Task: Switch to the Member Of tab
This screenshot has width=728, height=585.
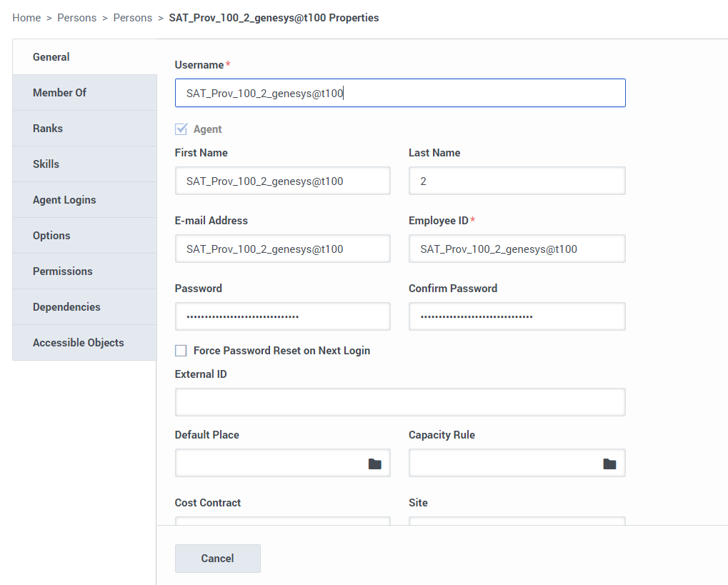Action: [x=84, y=92]
